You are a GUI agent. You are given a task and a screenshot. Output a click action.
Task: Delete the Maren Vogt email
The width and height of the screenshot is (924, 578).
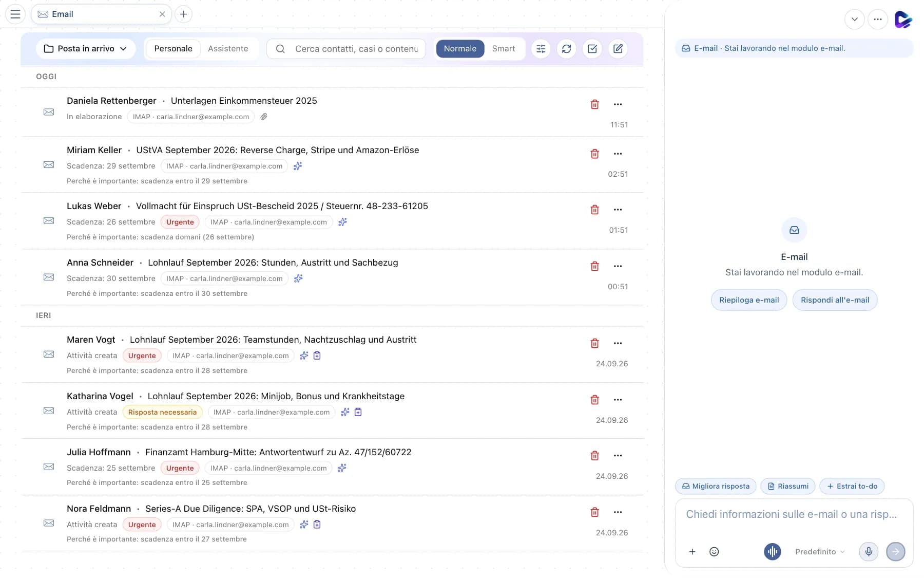click(x=595, y=343)
